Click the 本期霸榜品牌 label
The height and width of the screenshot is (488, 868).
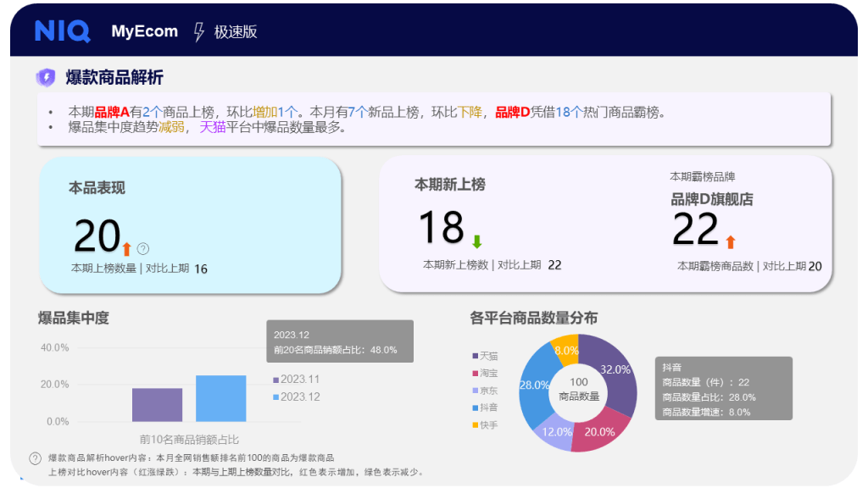[x=703, y=176]
